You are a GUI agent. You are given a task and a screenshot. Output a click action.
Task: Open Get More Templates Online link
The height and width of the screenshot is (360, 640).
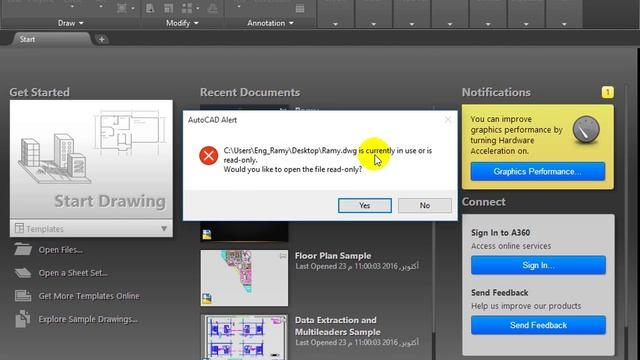[89, 296]
